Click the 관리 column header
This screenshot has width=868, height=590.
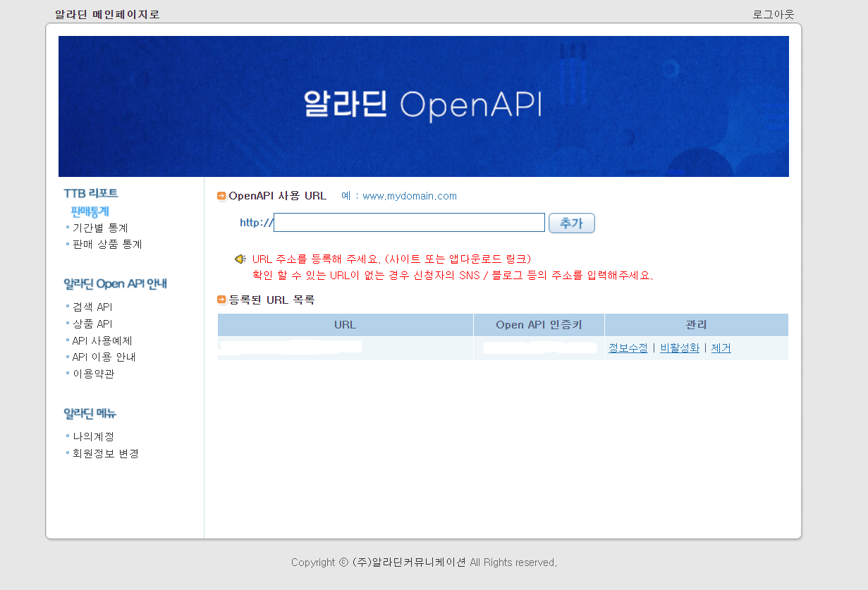[697, 325]
